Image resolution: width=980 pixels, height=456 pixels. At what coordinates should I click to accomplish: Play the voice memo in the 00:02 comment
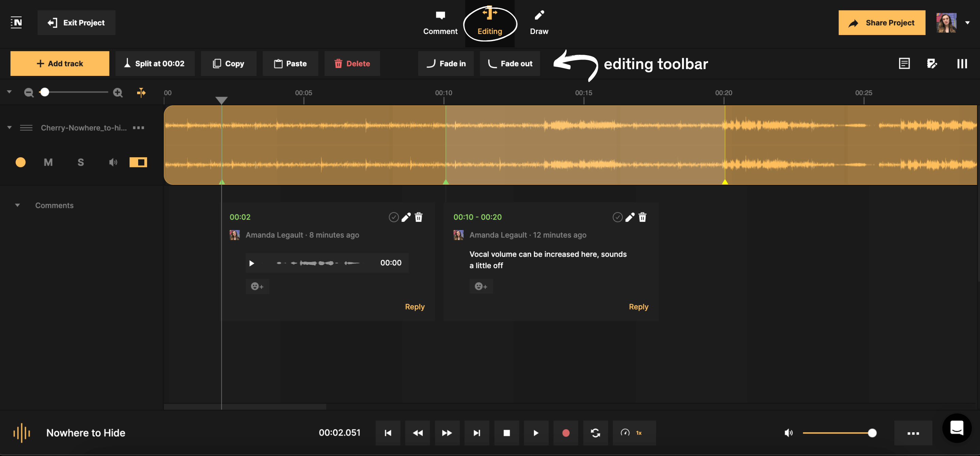click(x=251, y=263)
